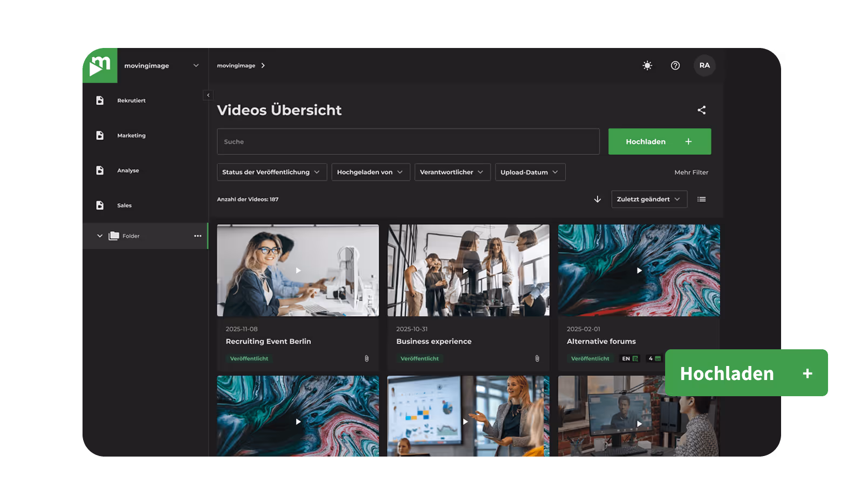
Task: Open the Alternative forums video thumbnail
Action: pos(639,270)
